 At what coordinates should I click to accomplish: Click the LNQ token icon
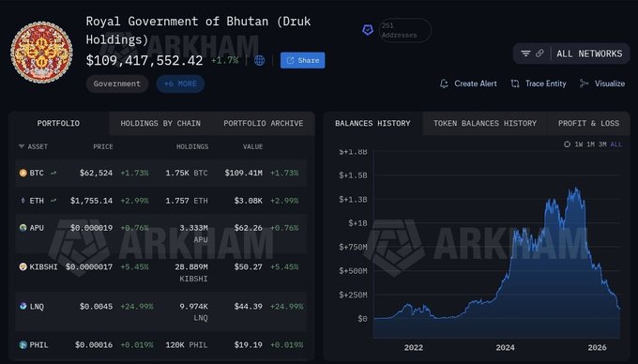tap(23, 306)
